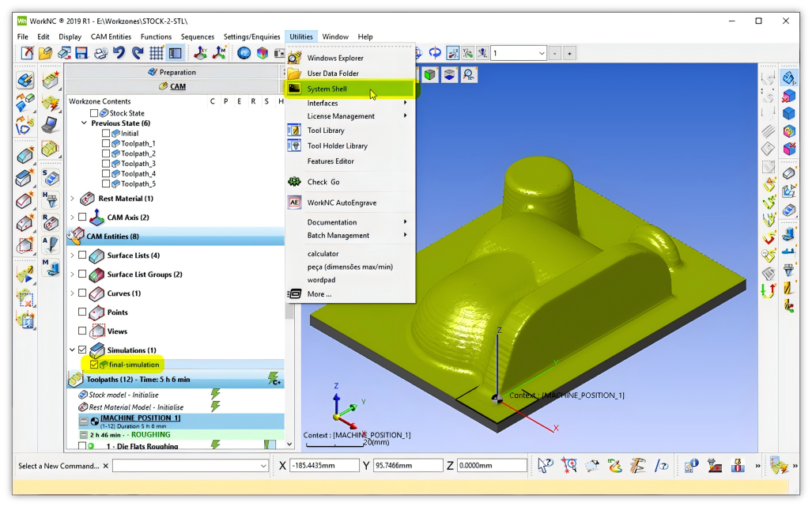
Task: Expand the Rest Material (1) node
Action: (x=73, y=199)
